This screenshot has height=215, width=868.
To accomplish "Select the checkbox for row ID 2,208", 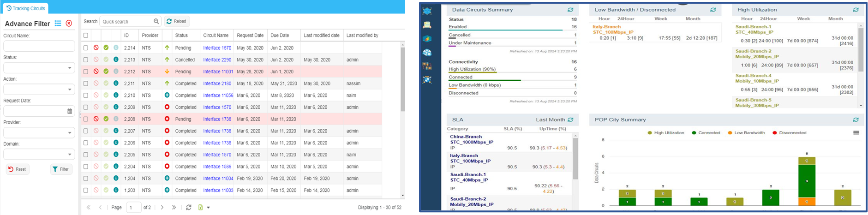I will tap(86, 119).
